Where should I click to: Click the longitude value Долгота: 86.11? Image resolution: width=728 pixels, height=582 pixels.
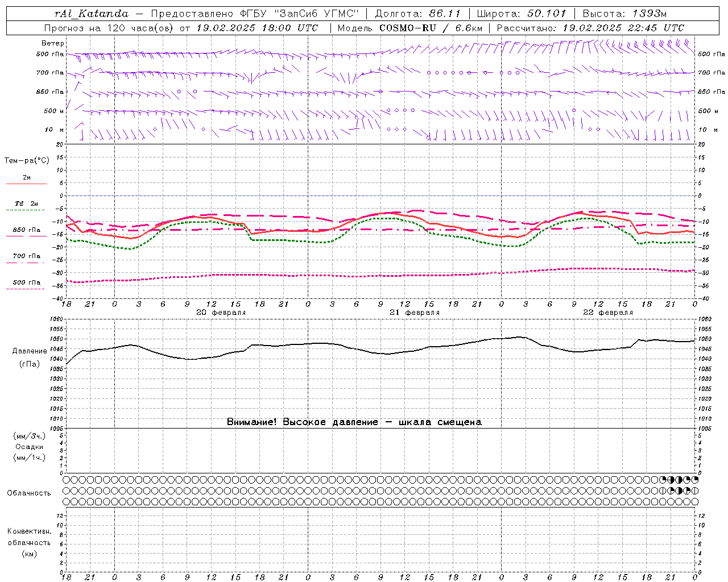[x=418, y=14]
